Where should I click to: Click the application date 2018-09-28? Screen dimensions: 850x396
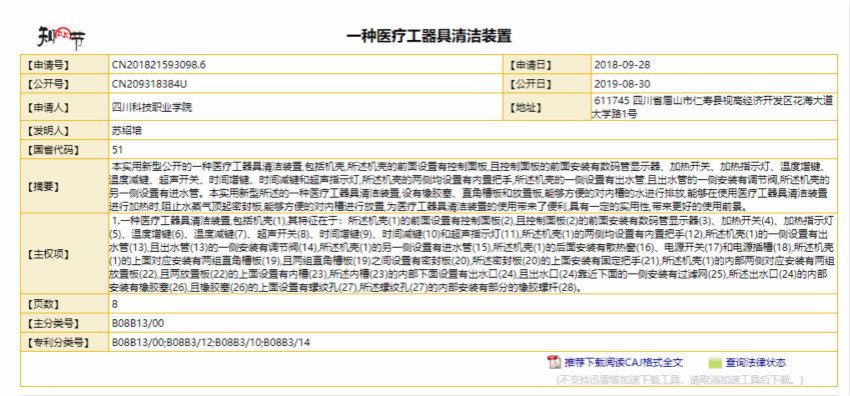pos(622,65)
